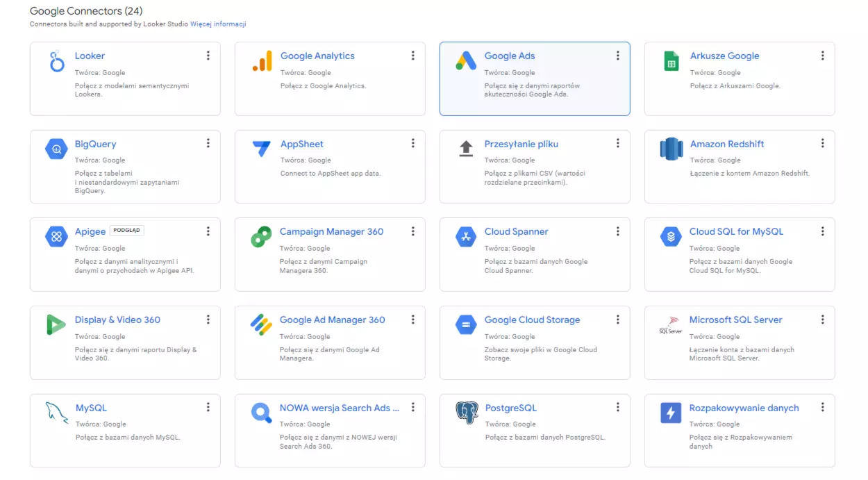Screen dimensions: 868x480
Task: Open the three-dot menu on Google Analytics card
Action: pos(413,56)
